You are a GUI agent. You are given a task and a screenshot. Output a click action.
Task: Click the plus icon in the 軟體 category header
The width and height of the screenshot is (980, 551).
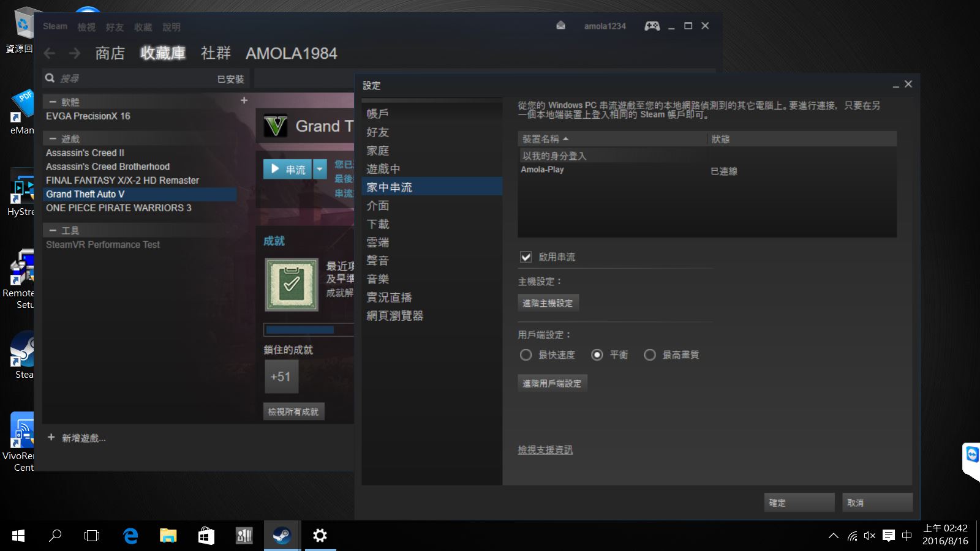pyautogui.click(x=244, y=100)
